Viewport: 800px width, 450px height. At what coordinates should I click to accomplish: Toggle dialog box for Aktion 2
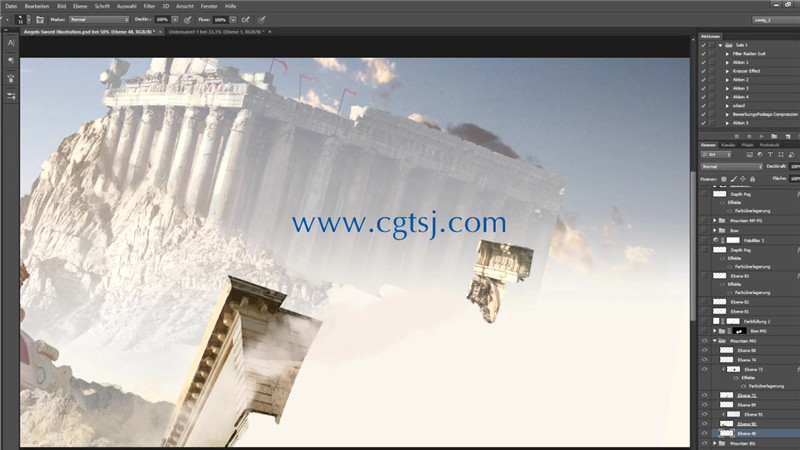pos(712,80)
